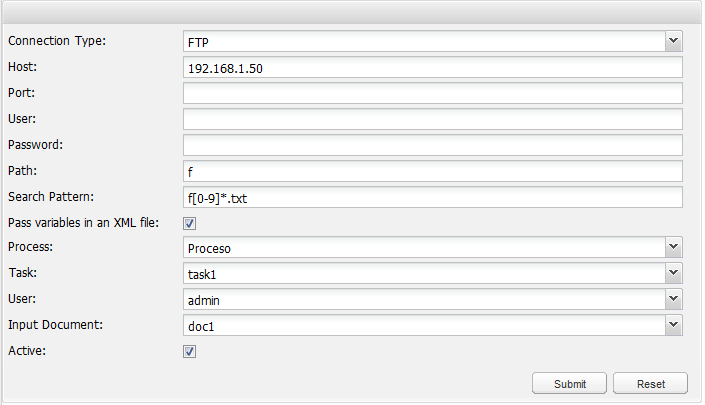Expand the admin User dropdown arrow
Image resolution: width=705 pixels, height=405 pixels.
[674, 299]
